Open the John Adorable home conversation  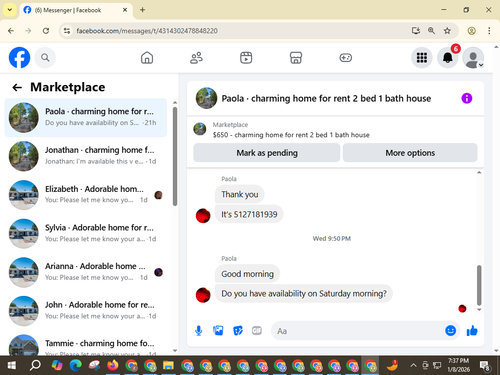point(86,311)
